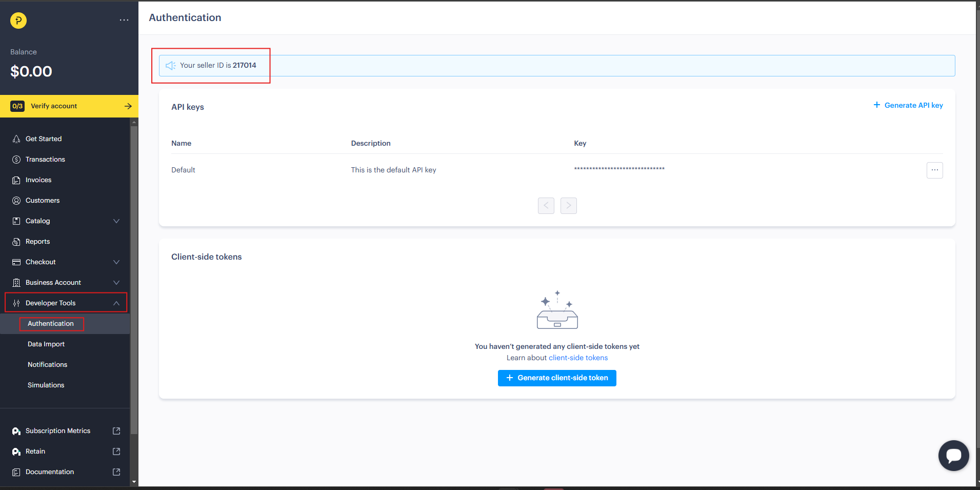Open the chat support bubble
This screenshot has width=980, height=490.
click(953, 455)
